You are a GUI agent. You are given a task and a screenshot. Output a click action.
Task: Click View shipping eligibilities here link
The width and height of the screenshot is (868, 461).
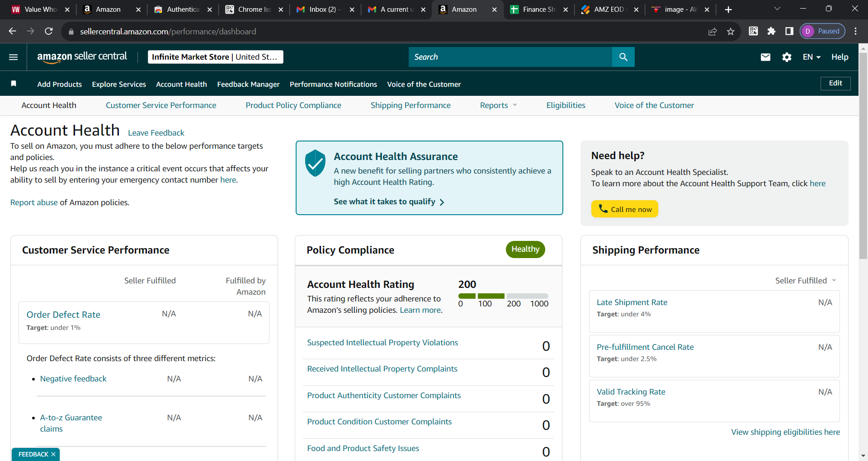click(786, 432)
